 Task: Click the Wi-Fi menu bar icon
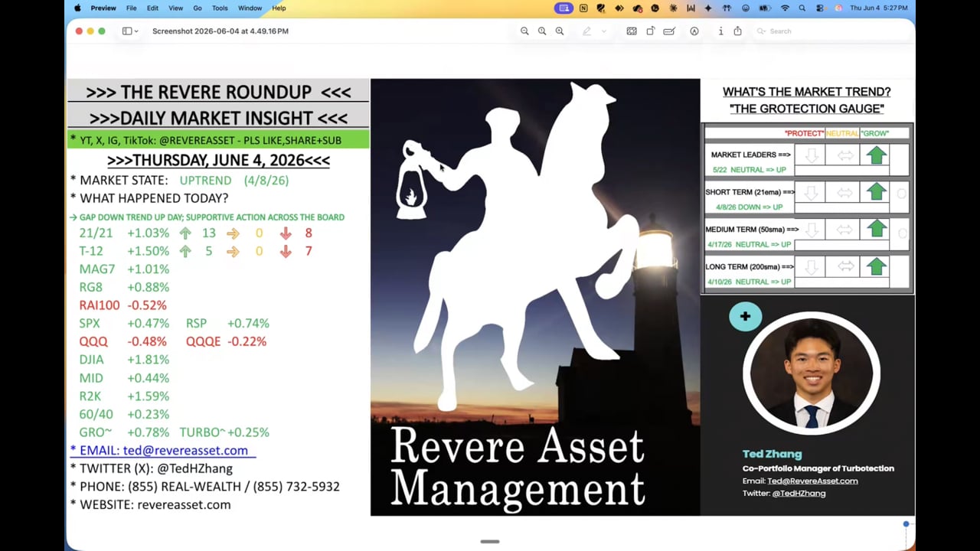pos(785,8)
